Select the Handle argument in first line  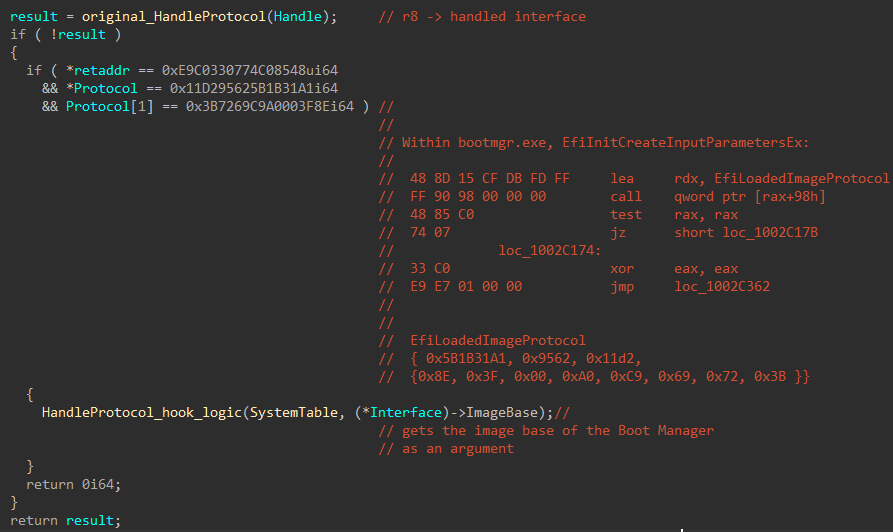[297, 17]
